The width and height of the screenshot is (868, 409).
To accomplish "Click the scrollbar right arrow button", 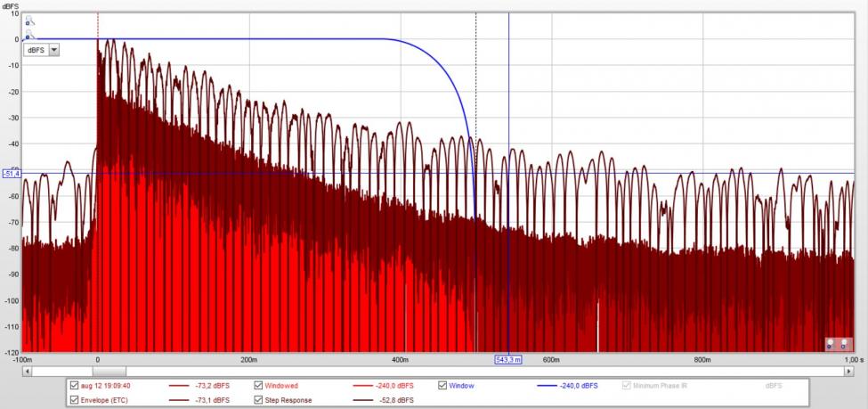I will [x=849, y=372].
